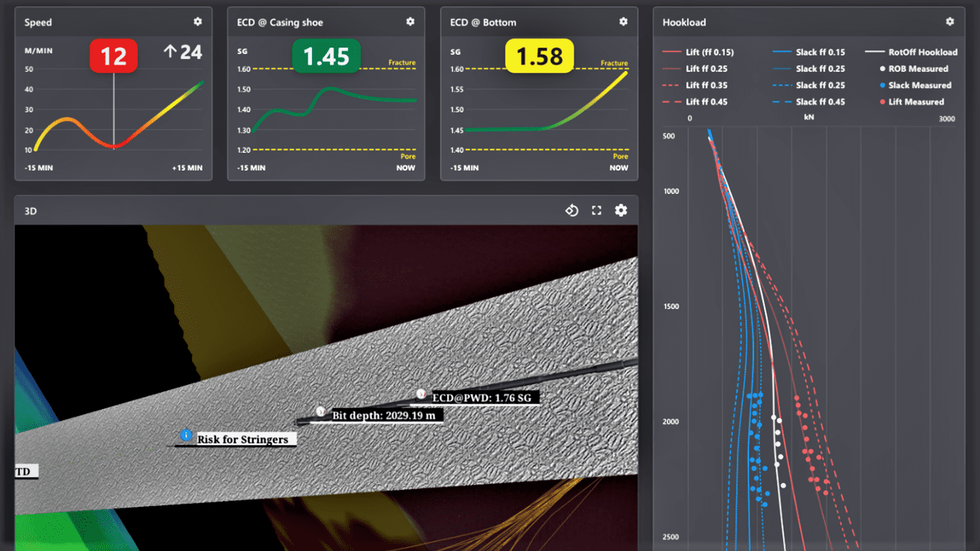This screenshot has height=551, width=980.
Task: Reset 3D view rotation icon
Action: click(x=571, y=210)
